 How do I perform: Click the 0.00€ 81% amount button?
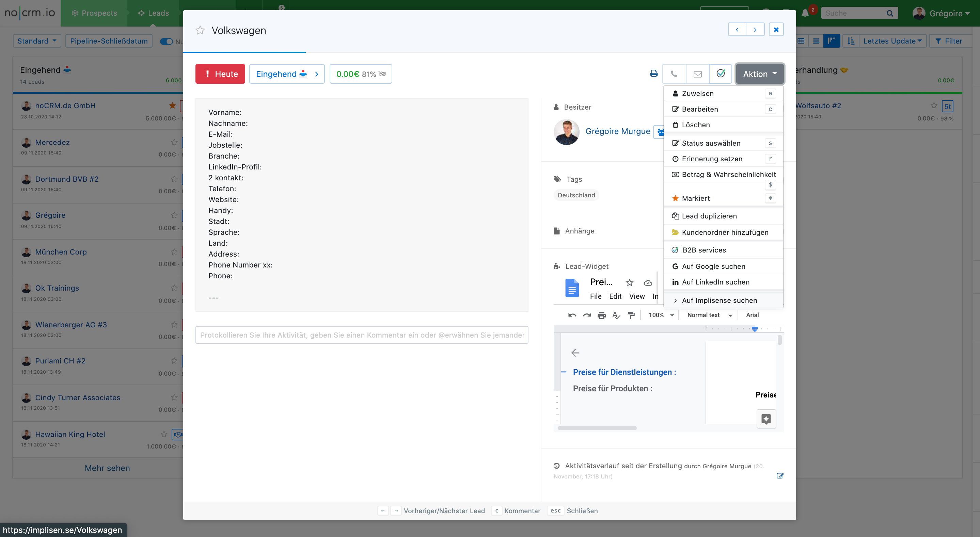(x=361, y=74)
